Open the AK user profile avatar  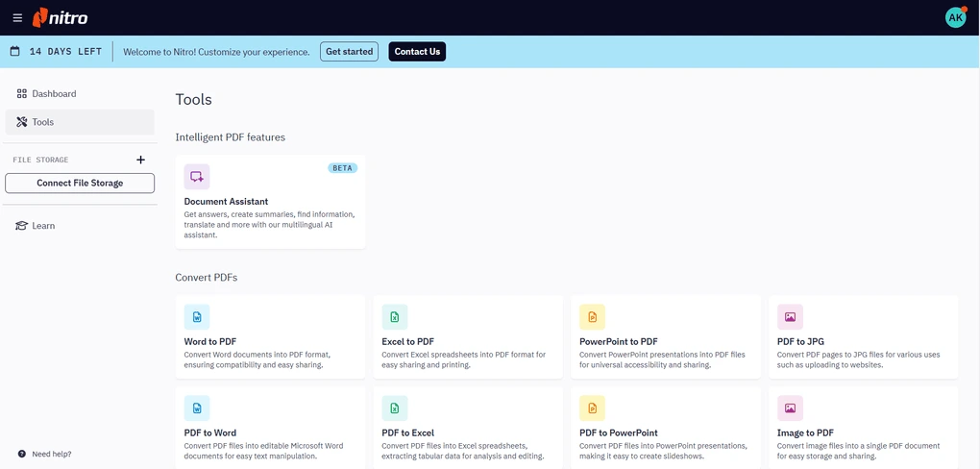tap(955, 17)
